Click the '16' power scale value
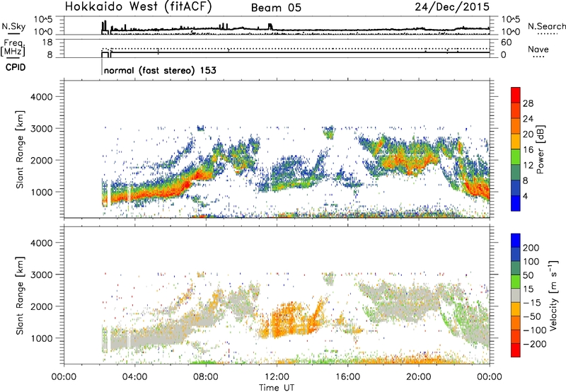The height and width of the screenshot is (392, 566). [528, 150]
